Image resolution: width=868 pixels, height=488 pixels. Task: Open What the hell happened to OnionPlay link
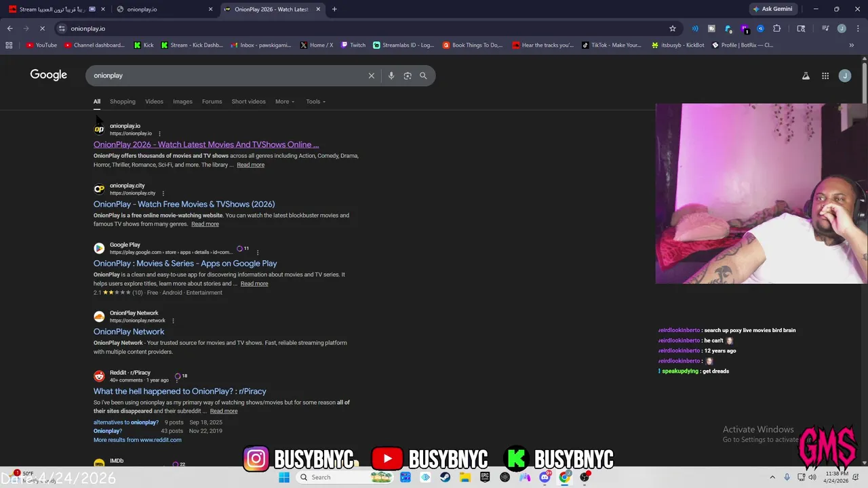[x=180, y=391]
